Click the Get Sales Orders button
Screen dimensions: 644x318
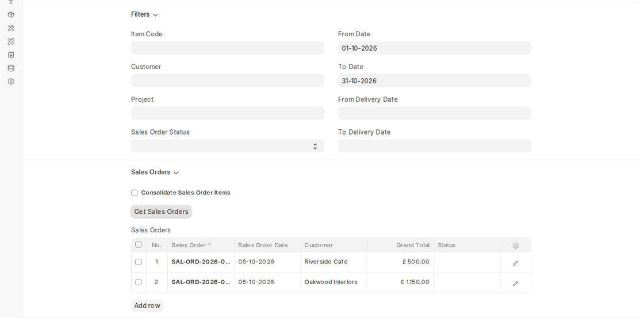tap(161, 212)
